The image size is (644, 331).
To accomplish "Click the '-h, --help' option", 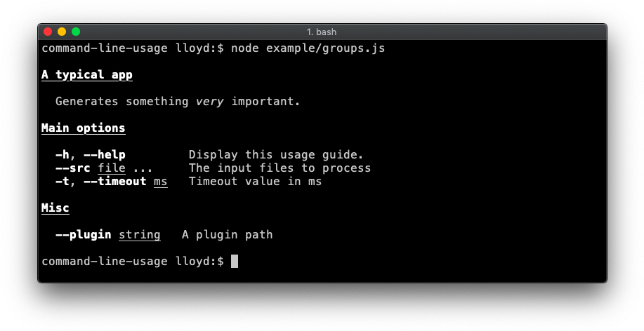I will 91,155.
